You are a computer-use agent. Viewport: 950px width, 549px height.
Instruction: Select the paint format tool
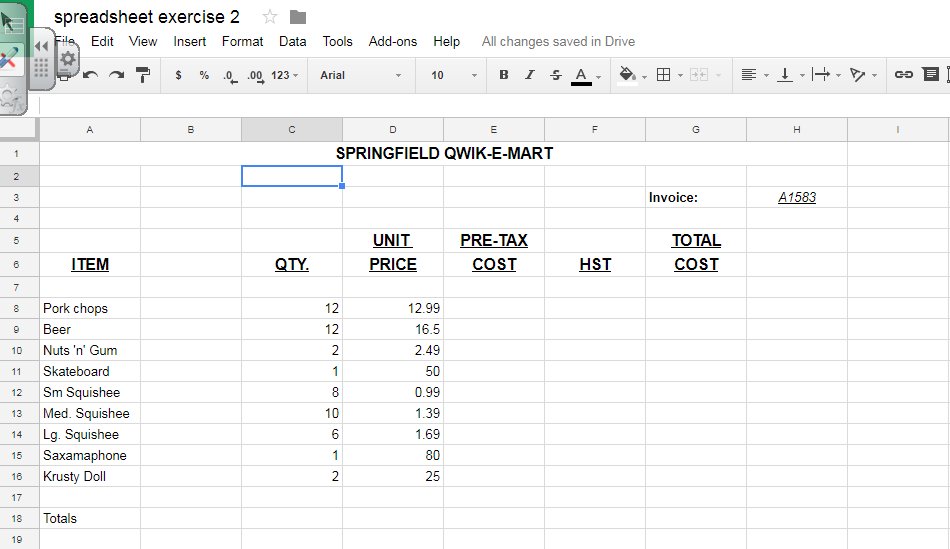coord(142,75)
